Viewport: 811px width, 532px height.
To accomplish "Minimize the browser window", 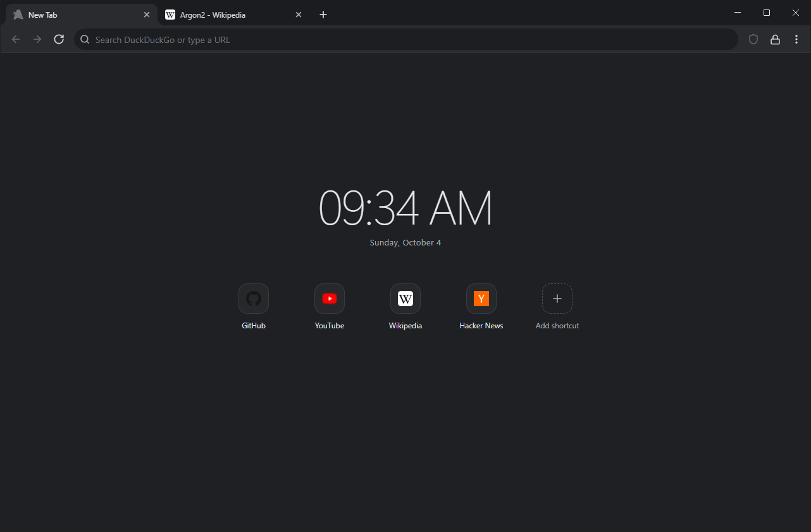I will click(x=738, y=13).
